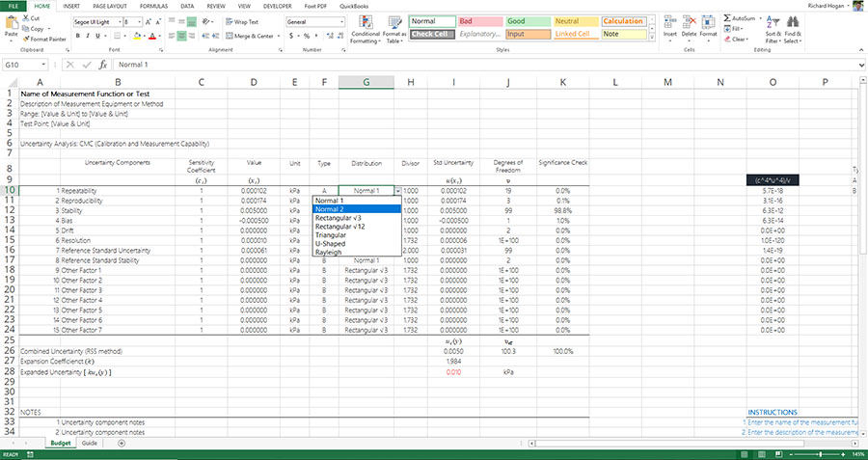The width and height of the screenshot is (868, 460).
Task: Apply the Good cell style
Action: (x=529, y=21)
